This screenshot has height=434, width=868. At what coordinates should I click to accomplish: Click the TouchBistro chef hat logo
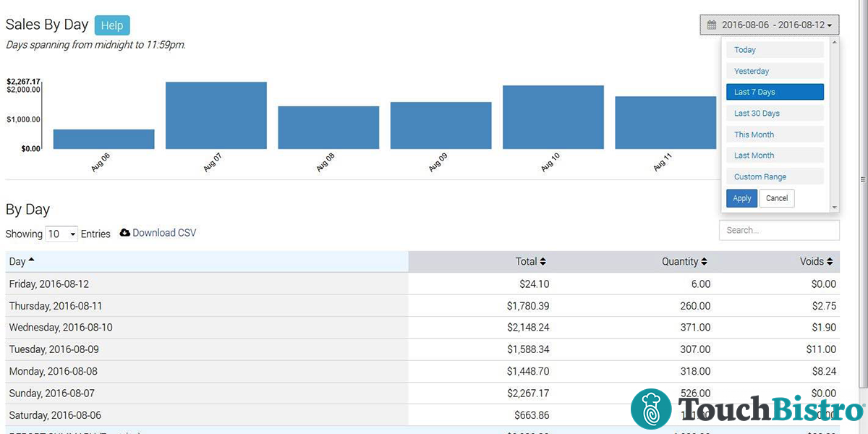tap(650, 409)
